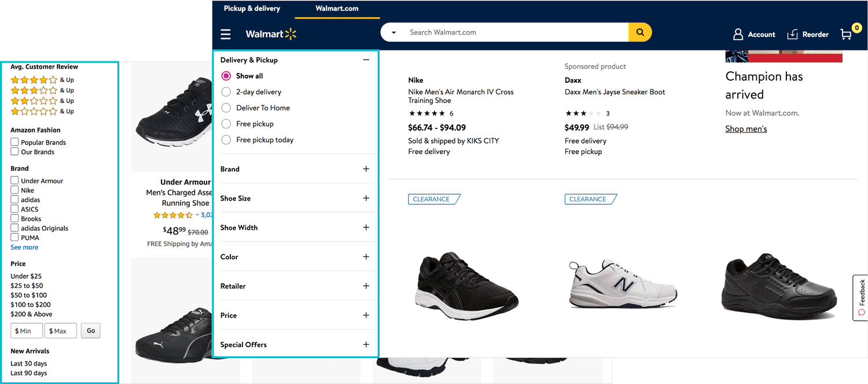This screenshot has width=868, height=384.
Task: Click the black leather shoe image
Action: (779, 287)
